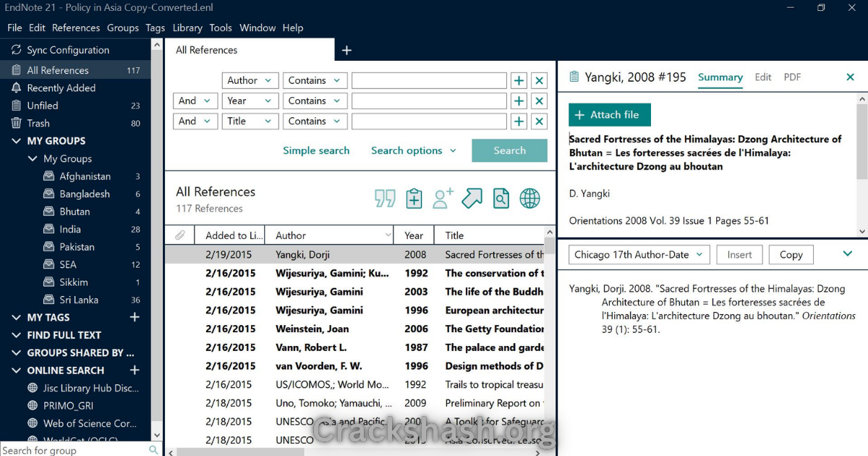Viewport: 868px width, 456px height.
Task: Open first row Contains dropdown
Action: [x=315, y=80]
